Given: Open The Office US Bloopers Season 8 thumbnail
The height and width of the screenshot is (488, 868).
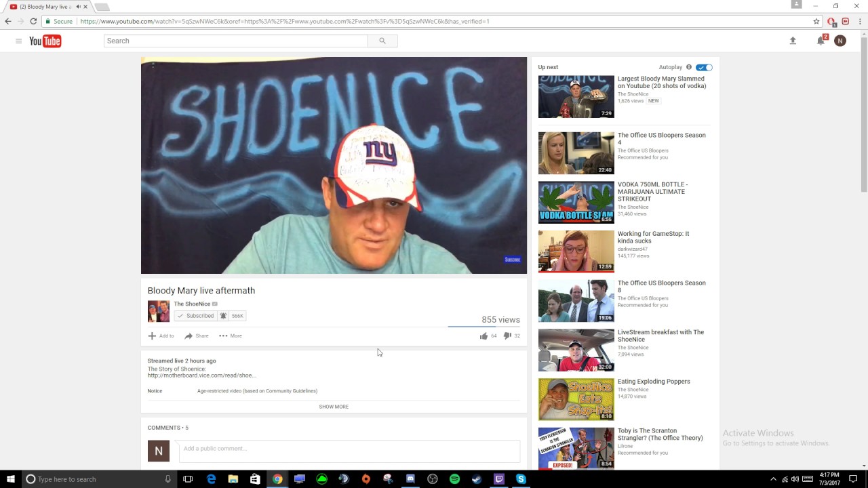Looking at the screenshot, I should (576, 301).
